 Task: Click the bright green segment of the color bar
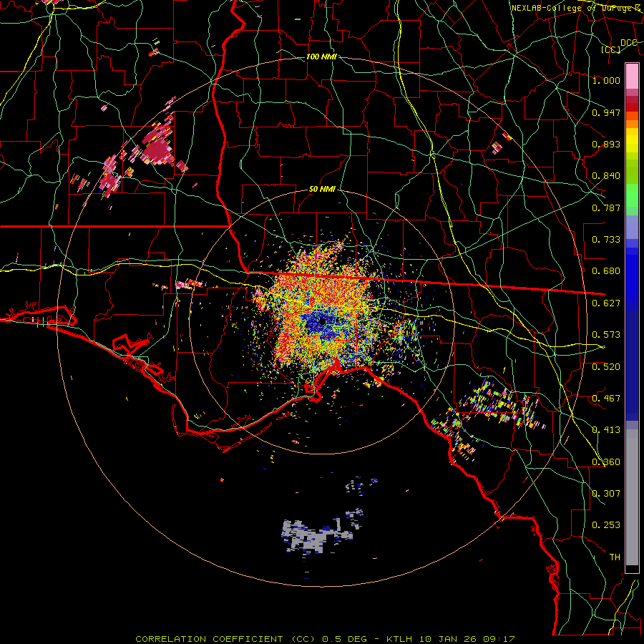[632, 195]
